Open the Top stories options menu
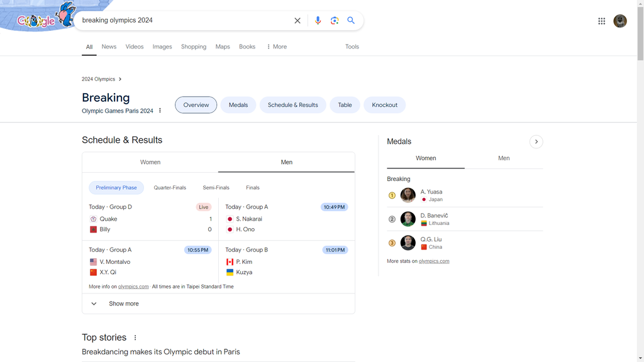The width and height of the screenshot is (644, 362). click(x=135, y=337)
